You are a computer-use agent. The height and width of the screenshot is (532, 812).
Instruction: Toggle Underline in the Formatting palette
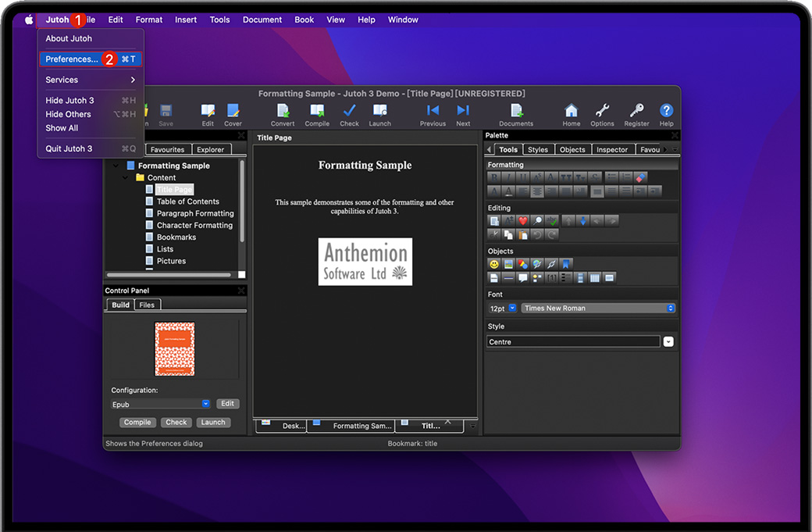click(x=522, y=177)
